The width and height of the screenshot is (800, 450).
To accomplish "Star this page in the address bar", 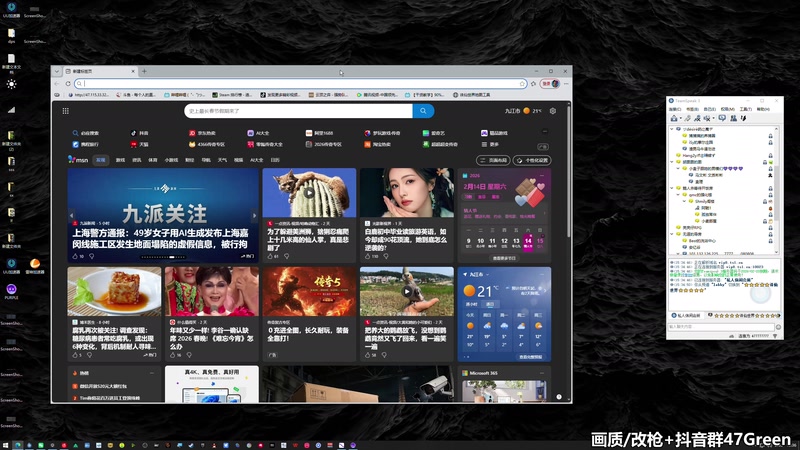I will [522, 84].
